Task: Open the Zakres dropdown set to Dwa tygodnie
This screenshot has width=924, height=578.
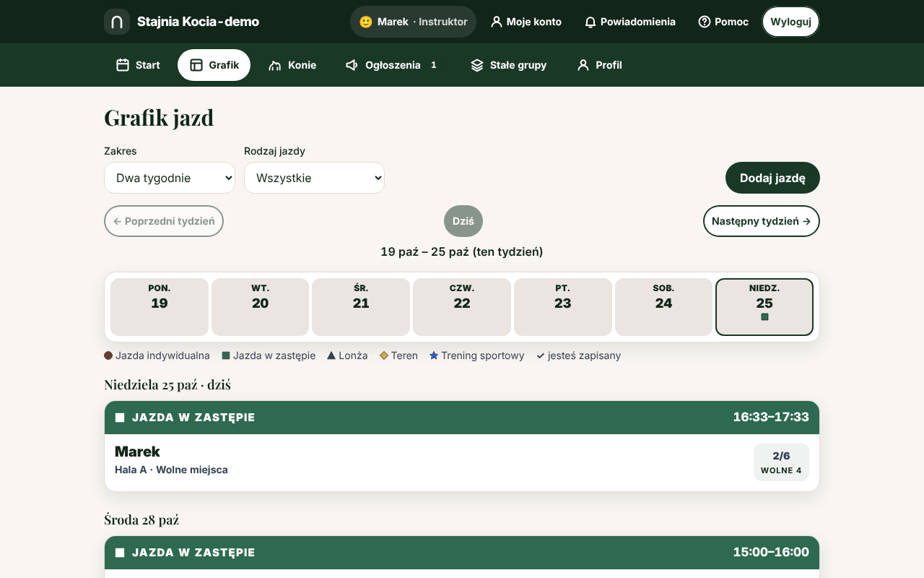Action: pyautogui.click(x=170, y=178)
